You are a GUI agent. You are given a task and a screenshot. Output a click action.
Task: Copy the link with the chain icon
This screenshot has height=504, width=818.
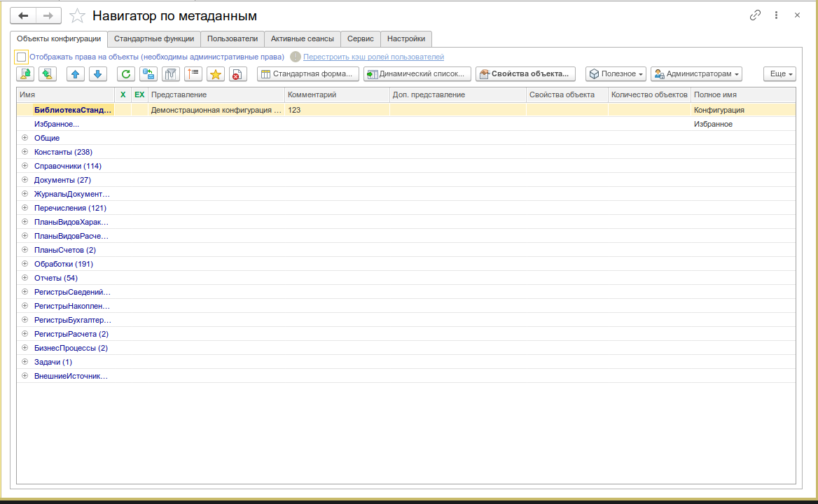(755, 15)
